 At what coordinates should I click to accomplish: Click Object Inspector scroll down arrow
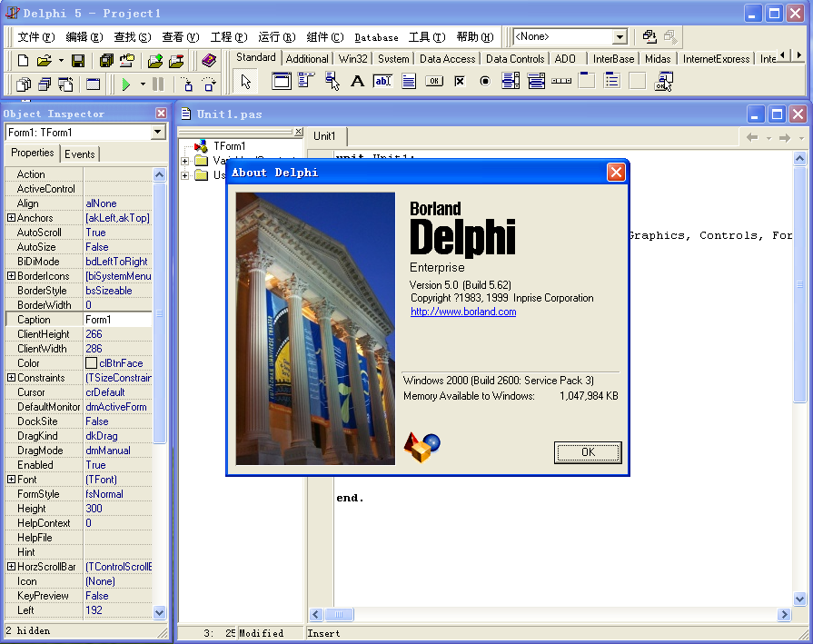tap(159, 612)
